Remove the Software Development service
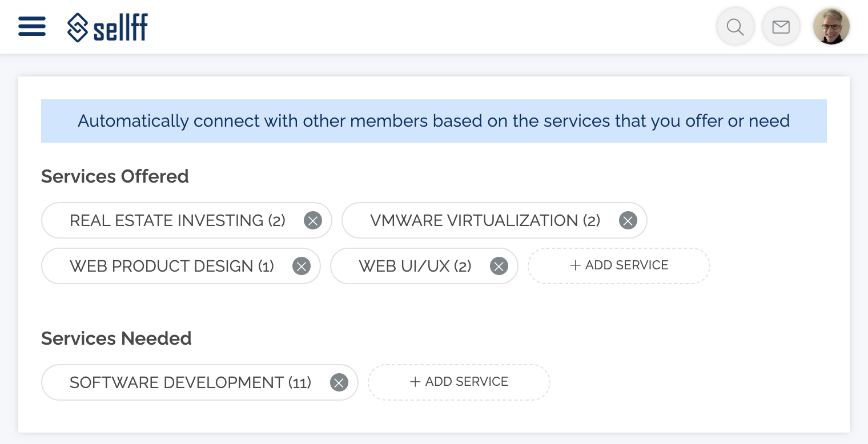Image resolution: width=868 pixels, height=444 pixels. click(x=339, y=382)
